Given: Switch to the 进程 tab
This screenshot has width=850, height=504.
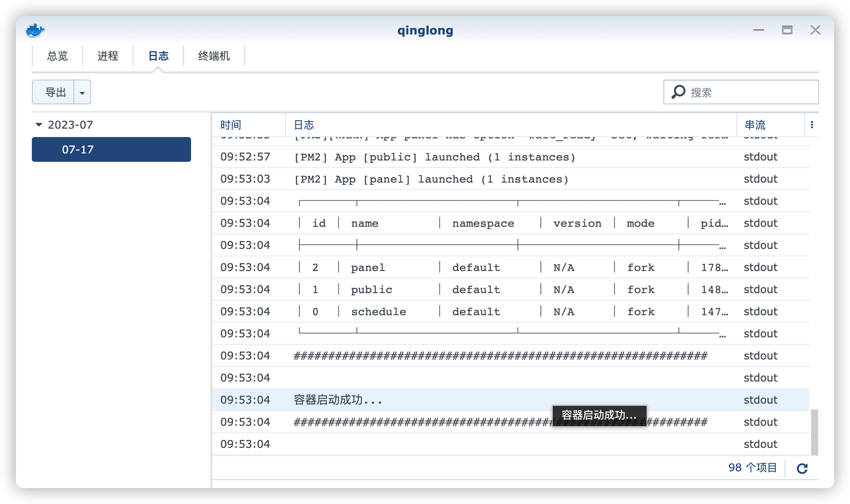Looking at the screenshot, I should coord(108,56).
